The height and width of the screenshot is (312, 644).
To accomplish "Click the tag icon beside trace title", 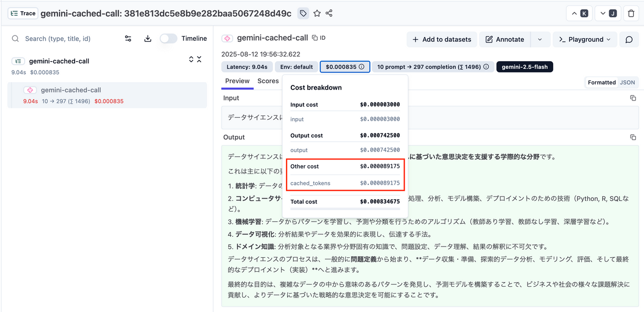I will coord(303,13).
